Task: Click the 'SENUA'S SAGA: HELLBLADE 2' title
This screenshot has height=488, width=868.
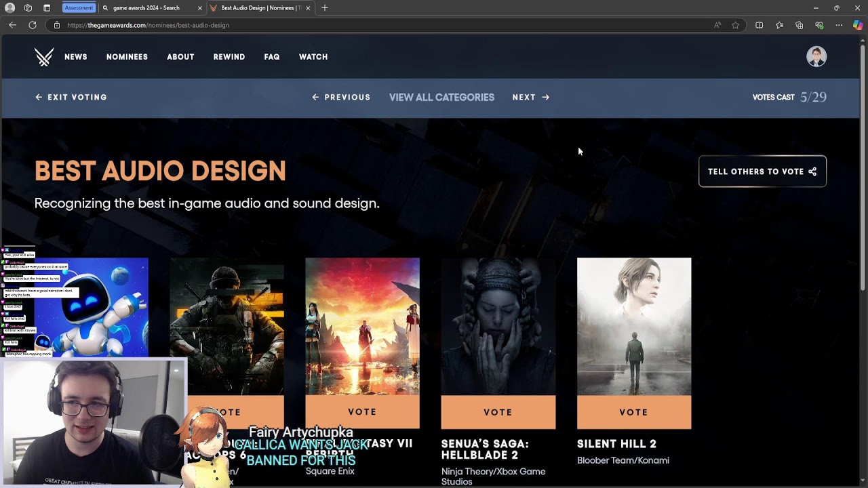Action: (485, 449)
